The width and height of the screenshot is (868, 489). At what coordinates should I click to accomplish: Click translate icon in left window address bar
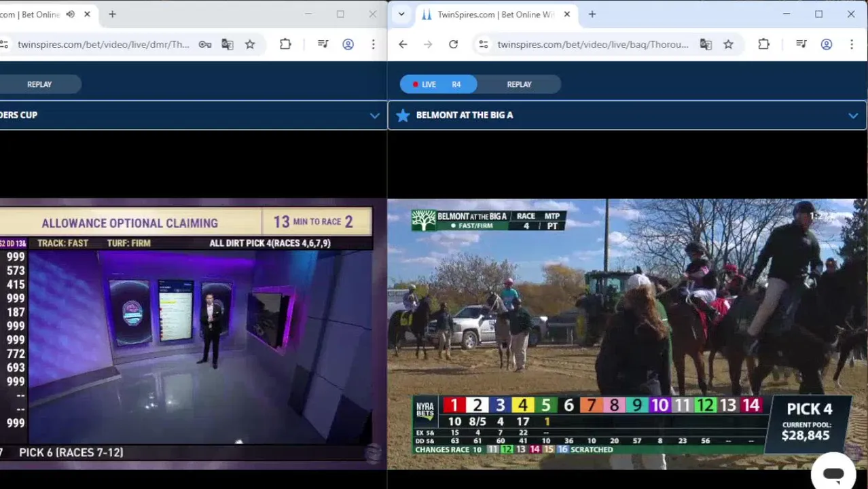[x=228, y=45]
